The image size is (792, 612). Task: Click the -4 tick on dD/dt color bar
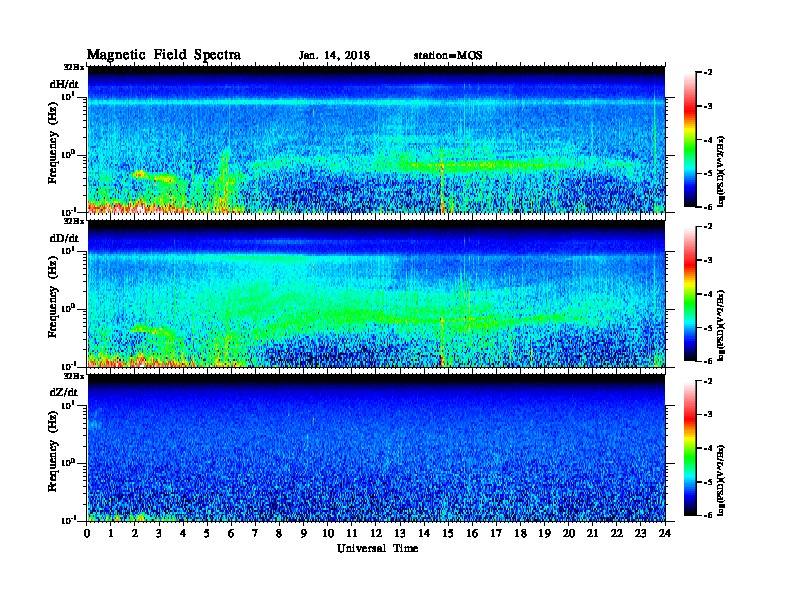708,293
